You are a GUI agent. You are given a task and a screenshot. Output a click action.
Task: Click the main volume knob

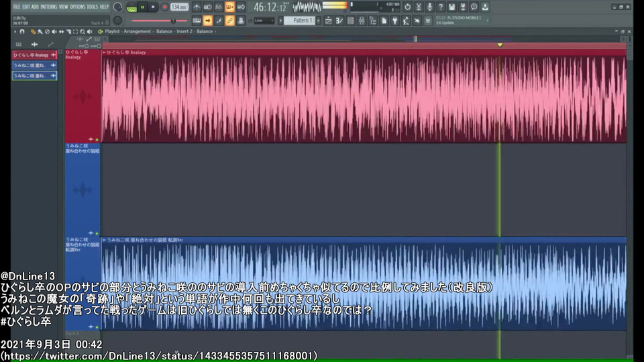117,7
